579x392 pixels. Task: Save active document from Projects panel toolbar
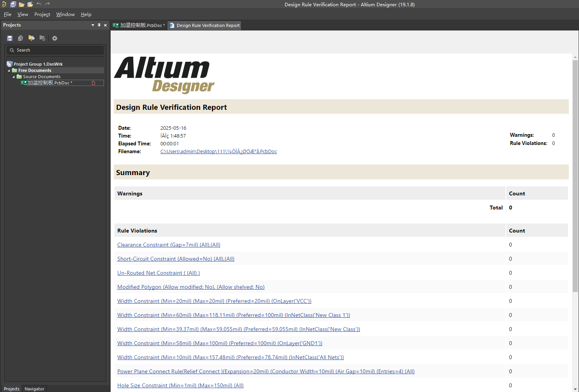(x=10, y=38)
